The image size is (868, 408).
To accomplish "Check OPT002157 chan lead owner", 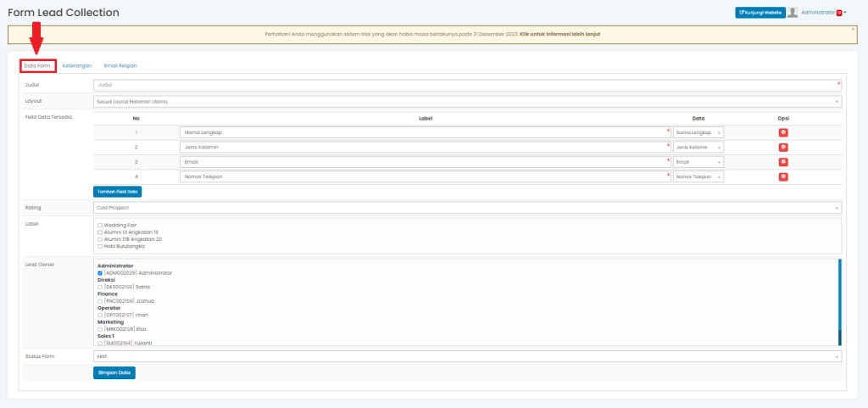I will [x=100, y=315].
